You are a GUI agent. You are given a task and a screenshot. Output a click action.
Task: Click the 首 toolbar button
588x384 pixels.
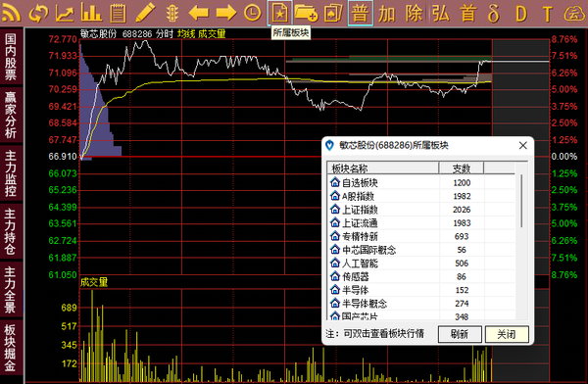tap(467, 14)
